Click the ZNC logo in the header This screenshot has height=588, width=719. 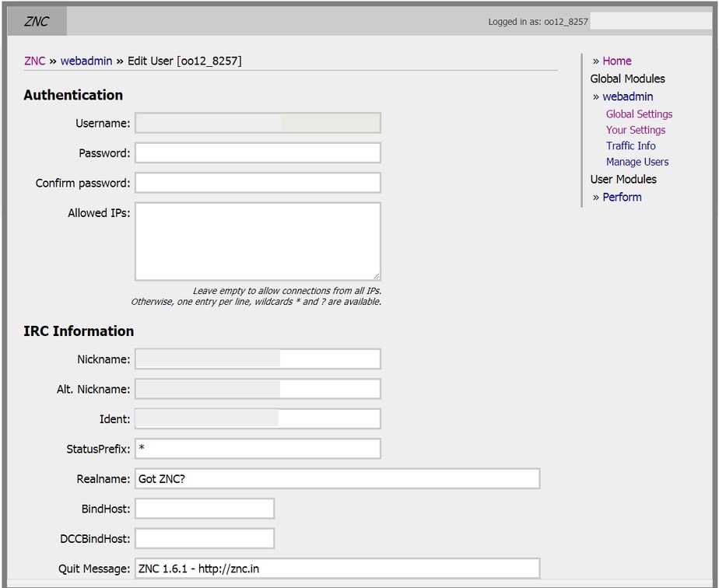tap(35, 21)
